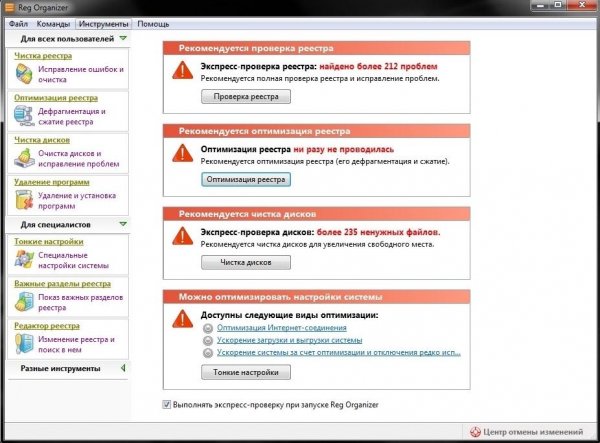The height and width of the screenshot is (443, 600).
Task: Collapse the Для всех пользователей section arrow
Action: point(123,38)
